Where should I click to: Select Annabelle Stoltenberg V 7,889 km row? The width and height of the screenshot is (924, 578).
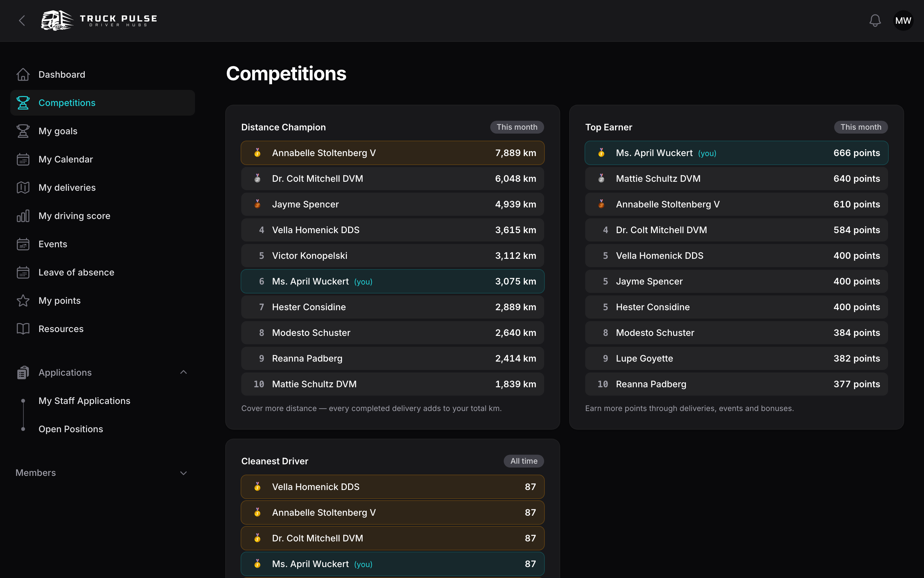tap(392, 153)
